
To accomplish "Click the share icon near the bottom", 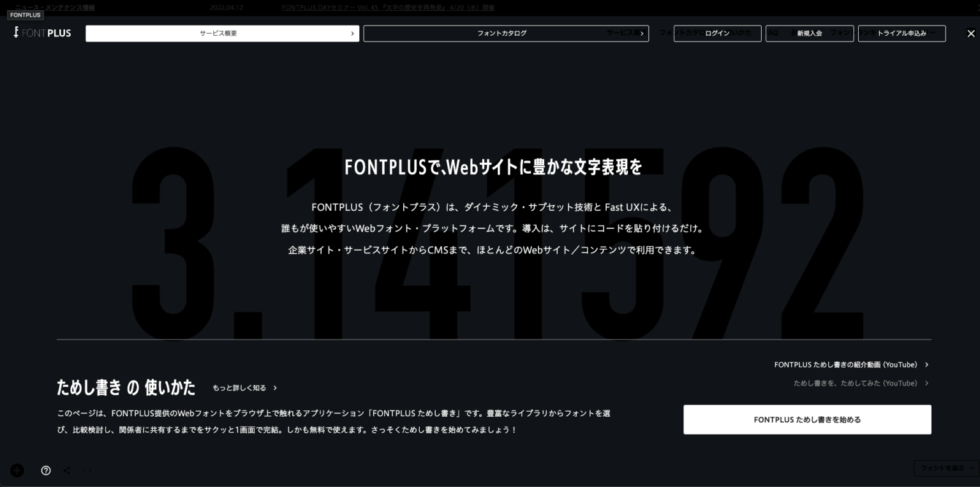I will (66, 470).
